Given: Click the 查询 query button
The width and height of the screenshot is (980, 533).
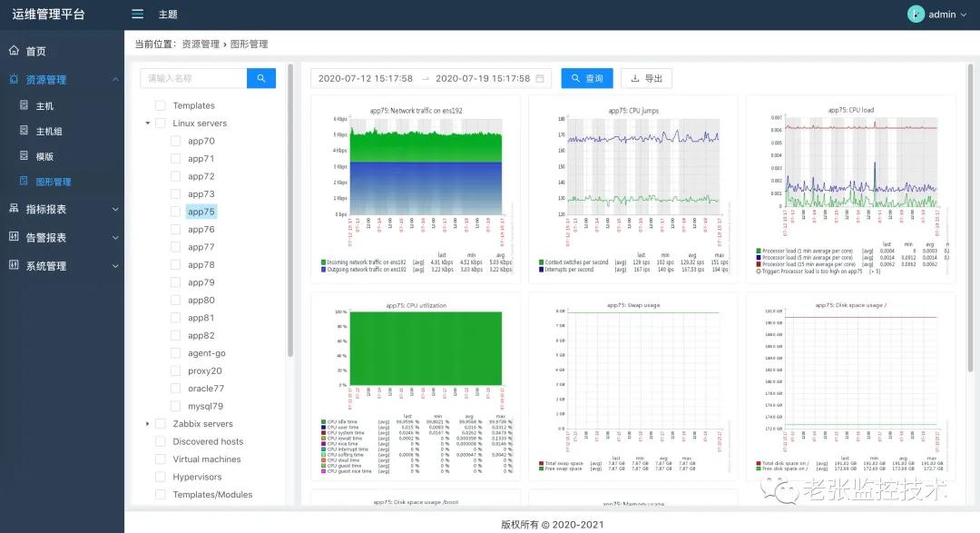Looking at the screenshot, I should [x=588, y=78].
